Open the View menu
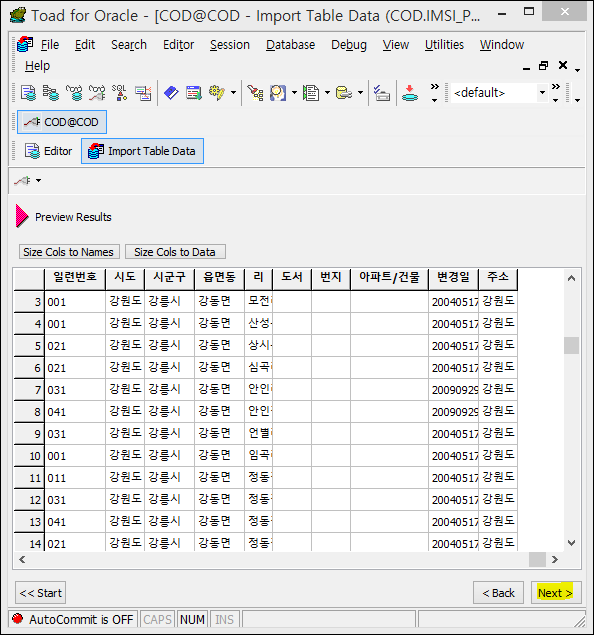 coord(396,45)
